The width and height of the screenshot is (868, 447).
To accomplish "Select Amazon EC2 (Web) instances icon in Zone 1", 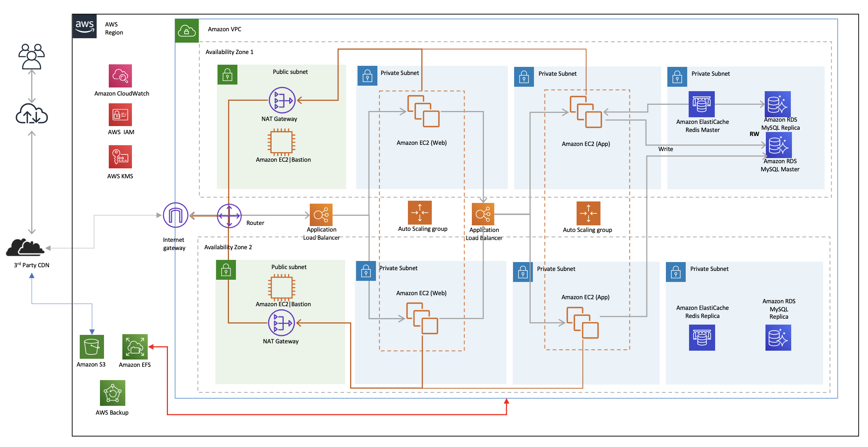I will click(x=423, y=111).
